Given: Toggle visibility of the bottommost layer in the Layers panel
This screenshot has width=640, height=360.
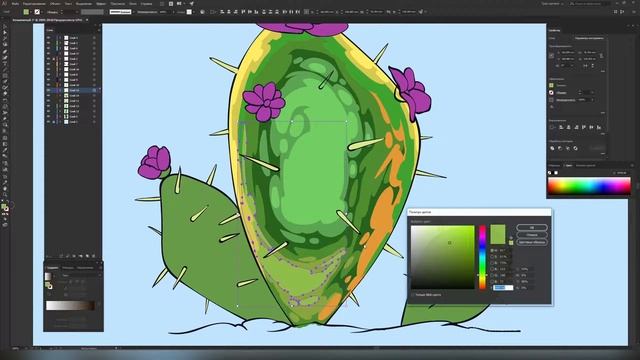Looking at the screenshot, I should (x=49, y=122).
